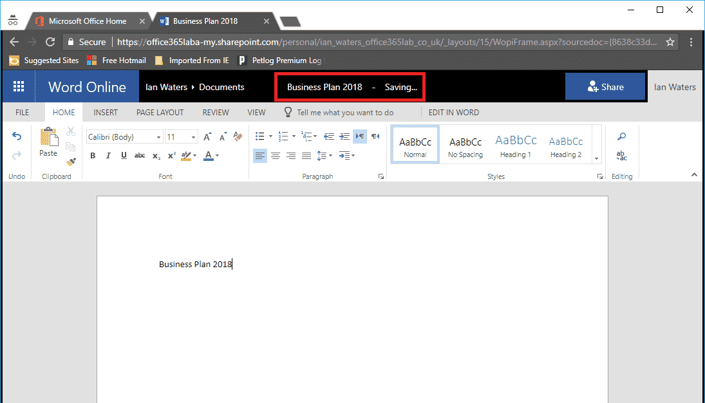Viewport: 705px width, 403px height.
Task: Switch to the PAGE LAYOUT tab
Action: click(x=160, y=112)
